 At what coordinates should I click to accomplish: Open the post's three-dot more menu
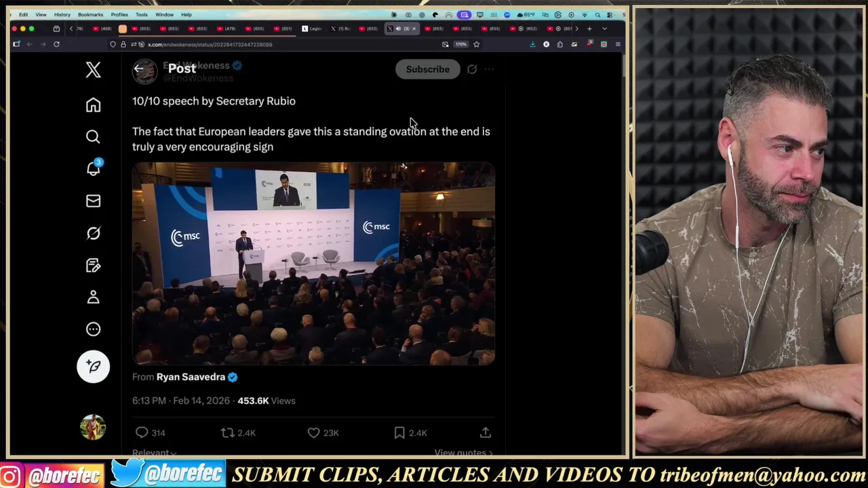click(489, 69)
